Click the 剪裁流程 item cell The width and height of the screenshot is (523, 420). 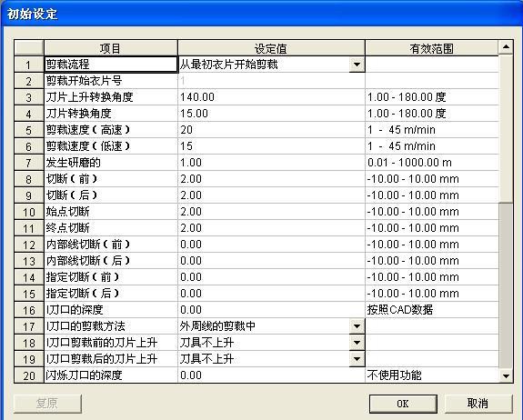coord(110,65)
